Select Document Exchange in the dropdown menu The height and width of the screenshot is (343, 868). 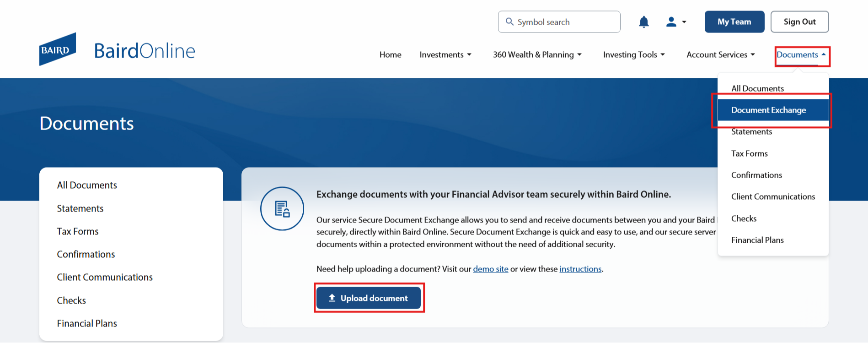point(773,110)
